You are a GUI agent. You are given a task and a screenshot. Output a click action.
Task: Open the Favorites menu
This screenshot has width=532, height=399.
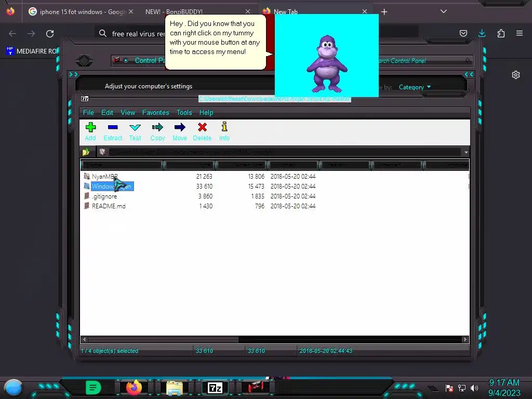(155, 112)
